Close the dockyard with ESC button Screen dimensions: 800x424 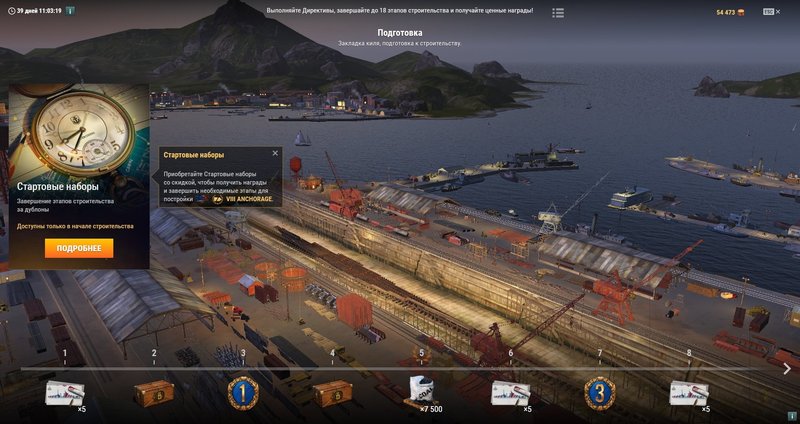(771, 11)
